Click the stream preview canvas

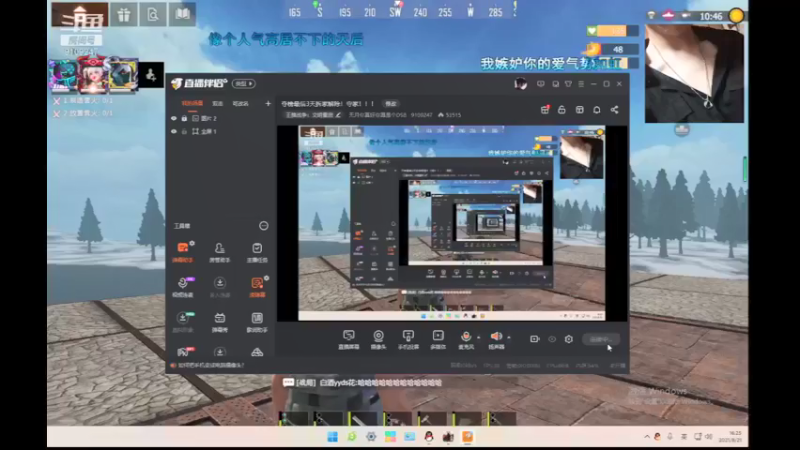(x=452, y=223)
